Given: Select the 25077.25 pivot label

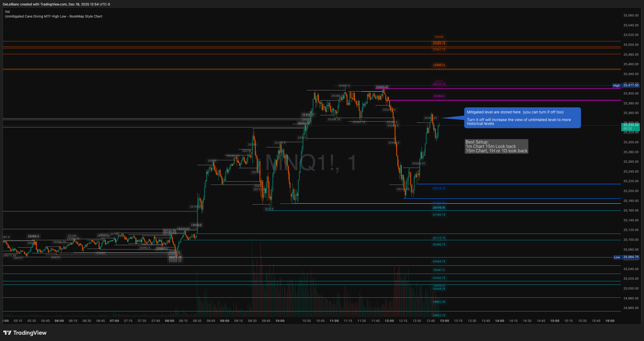Looking at the screenshot, I should 10,256.
